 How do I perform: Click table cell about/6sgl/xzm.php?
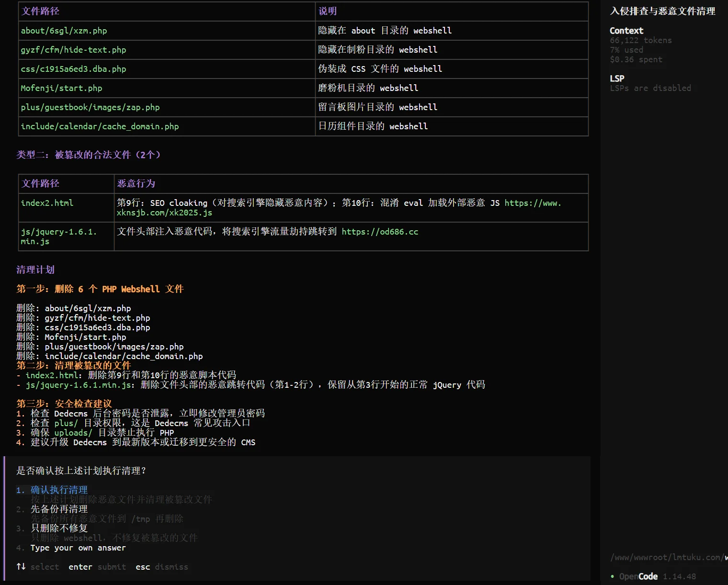[x=64, y=31]
